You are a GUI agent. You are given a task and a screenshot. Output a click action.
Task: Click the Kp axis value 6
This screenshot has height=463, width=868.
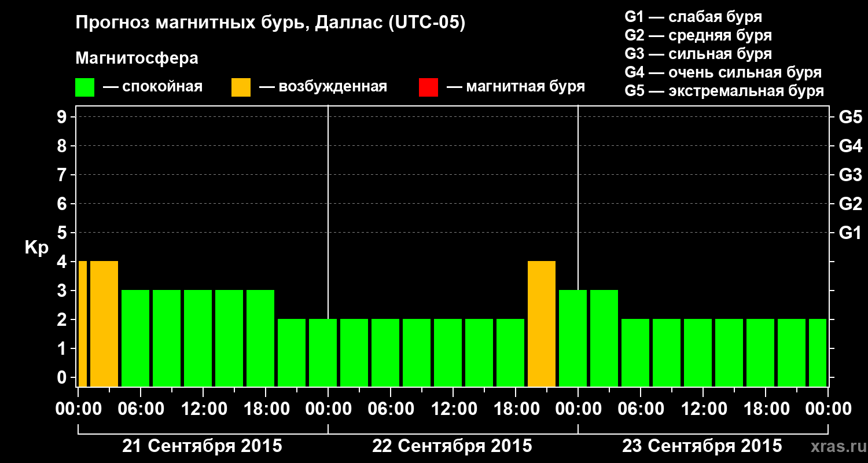[63, 204]
